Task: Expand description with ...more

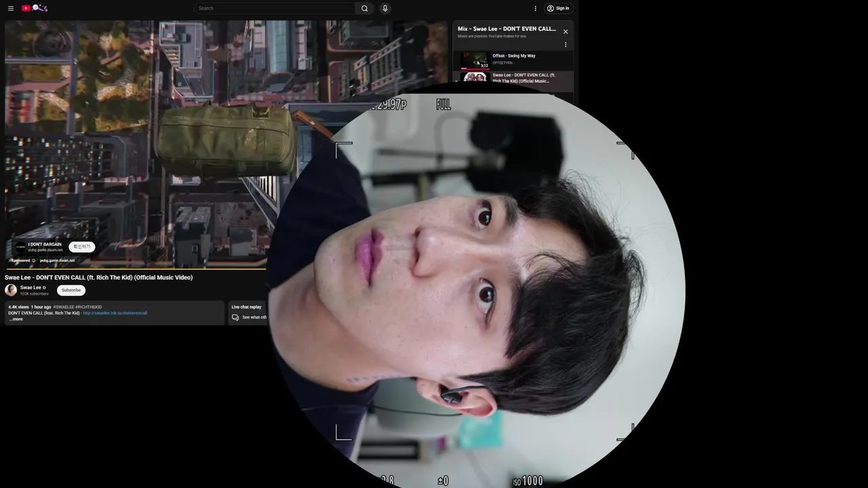Action: point(16,319)
